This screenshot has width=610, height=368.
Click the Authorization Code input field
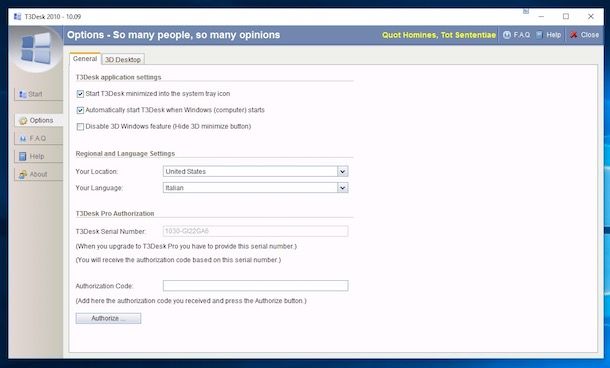(256, 286)
